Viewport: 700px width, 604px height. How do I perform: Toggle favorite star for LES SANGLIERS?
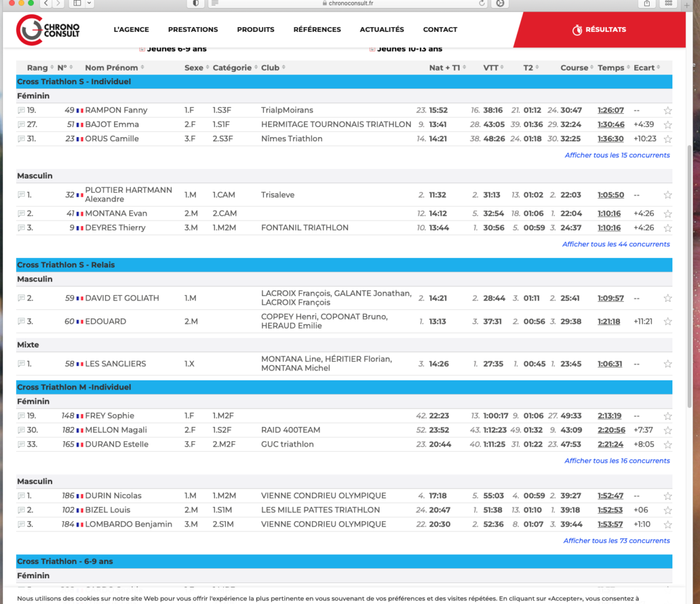667,364
